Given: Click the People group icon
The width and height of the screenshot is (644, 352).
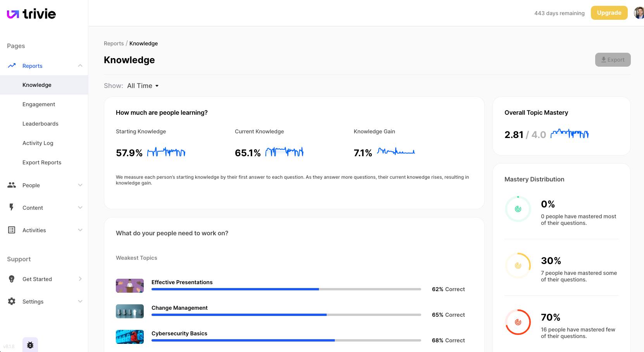Looking at the screenshot, I should (x=12, y=185).
